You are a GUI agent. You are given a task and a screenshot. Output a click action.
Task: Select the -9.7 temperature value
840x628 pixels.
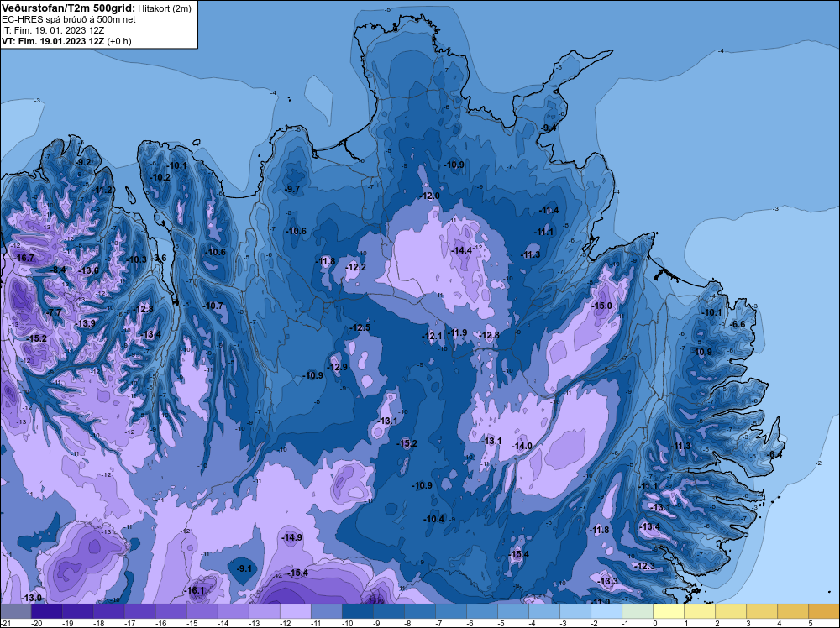coord(292,190)
